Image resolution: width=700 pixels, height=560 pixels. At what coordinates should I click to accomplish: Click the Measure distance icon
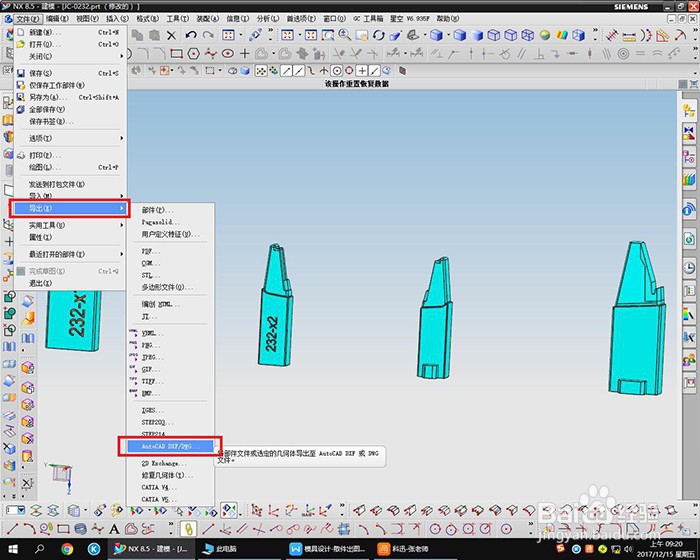(x=629, y=35)
